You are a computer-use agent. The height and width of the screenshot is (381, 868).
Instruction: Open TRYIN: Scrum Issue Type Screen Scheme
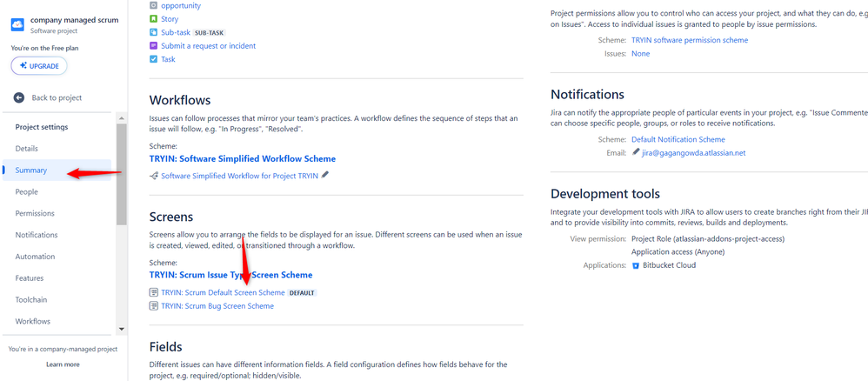click(x=230, y=275)
